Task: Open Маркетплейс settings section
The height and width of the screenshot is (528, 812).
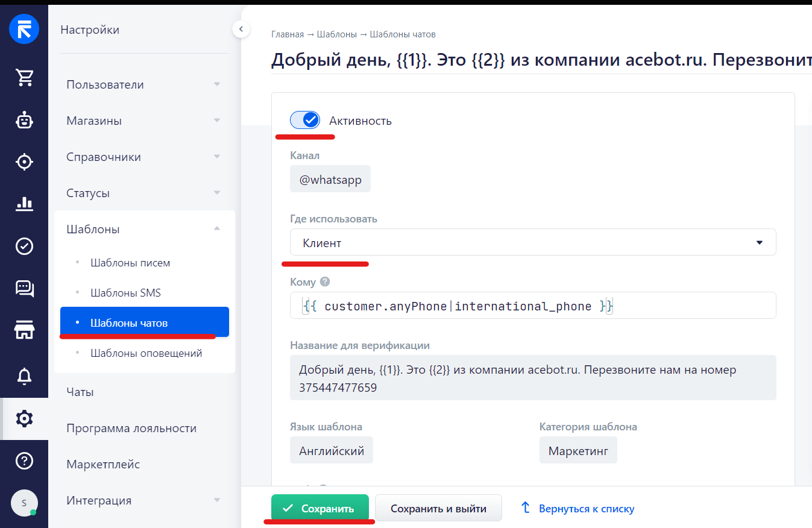Action: coord(103,464)
